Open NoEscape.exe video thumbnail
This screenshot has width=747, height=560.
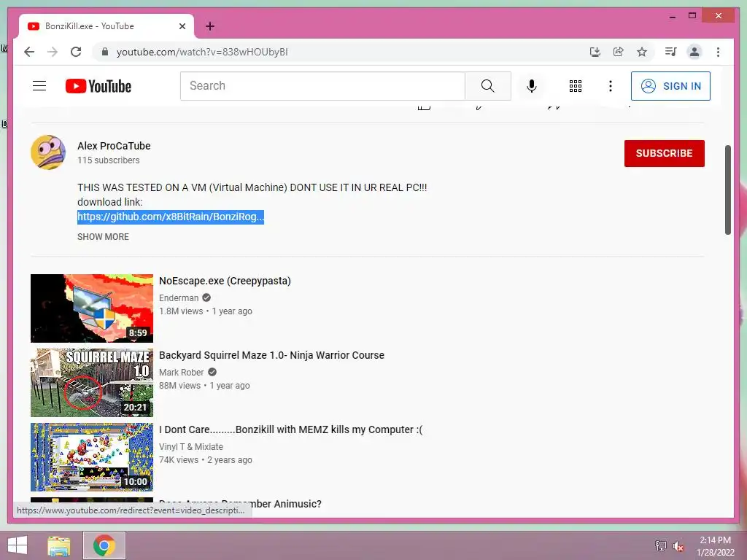click(x=92, y=308)
